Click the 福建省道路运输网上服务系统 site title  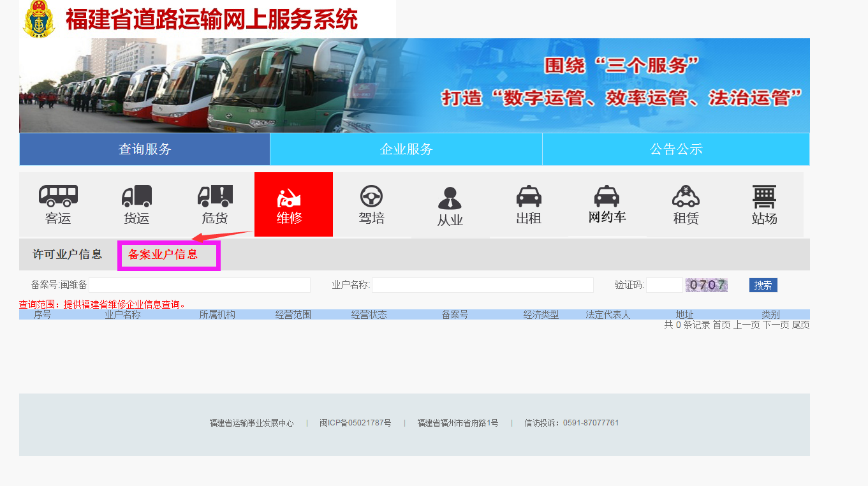(x=211, y=19)
